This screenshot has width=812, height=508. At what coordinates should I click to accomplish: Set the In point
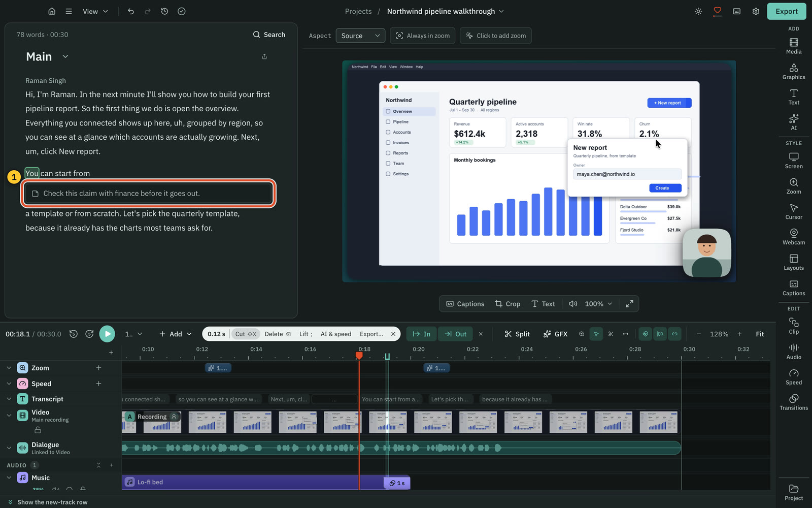pyautogui.click(x=421, y=334)
